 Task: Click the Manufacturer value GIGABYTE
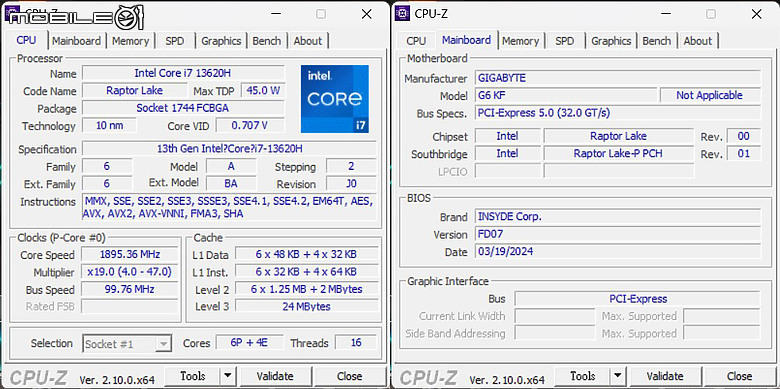pyautogui.click(x=618, y=78)
